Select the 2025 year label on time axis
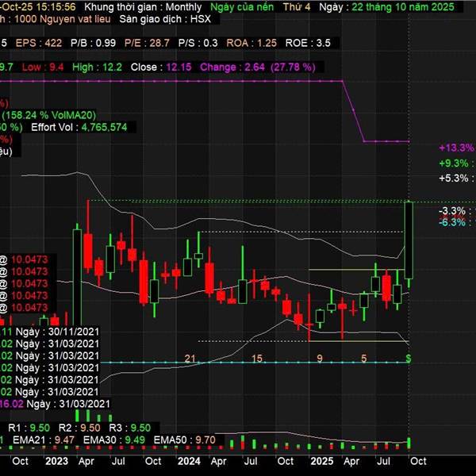Image resolution: width=476 pixels, height=476 pixels. pyautogui.click(x=321, y=460)
